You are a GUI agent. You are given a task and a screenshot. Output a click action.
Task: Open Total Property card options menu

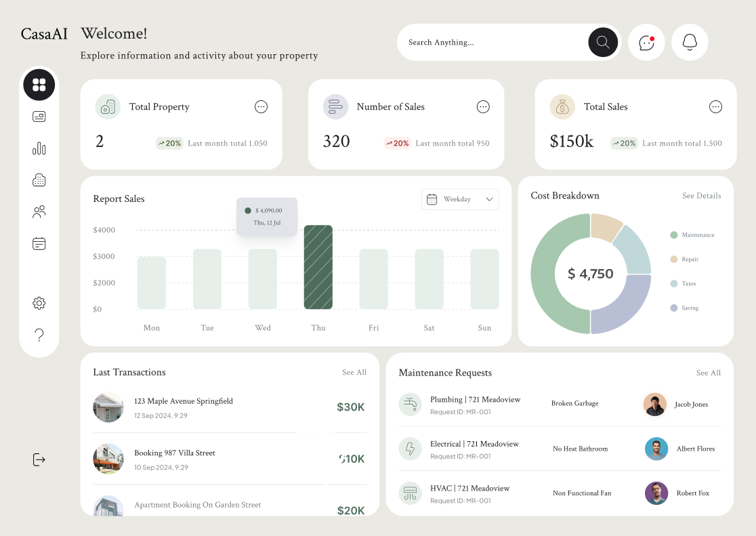pyautogui.click(x=261, y=106)
